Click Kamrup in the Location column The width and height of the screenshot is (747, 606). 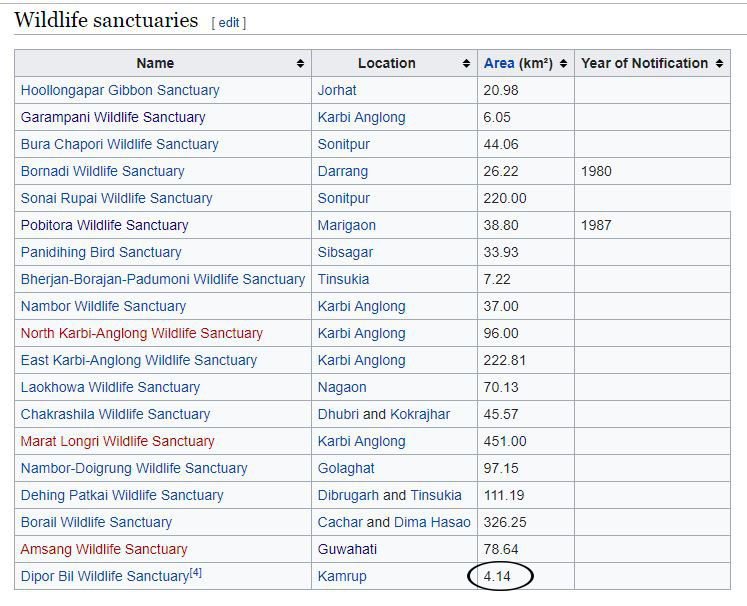(x=342, y=576)
